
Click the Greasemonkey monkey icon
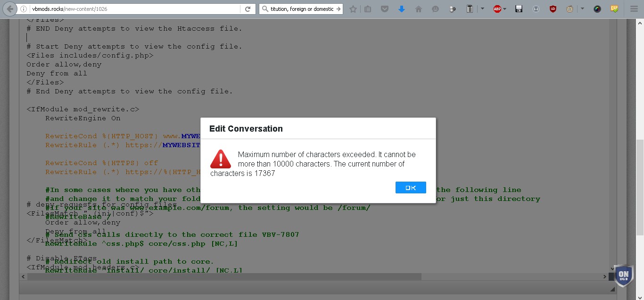570,8
